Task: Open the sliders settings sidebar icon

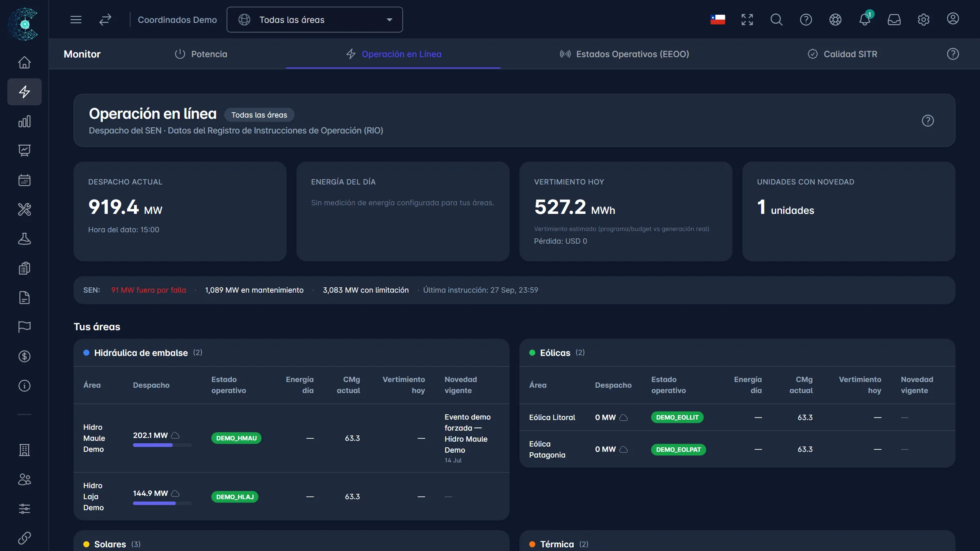Action: [24, 509]
